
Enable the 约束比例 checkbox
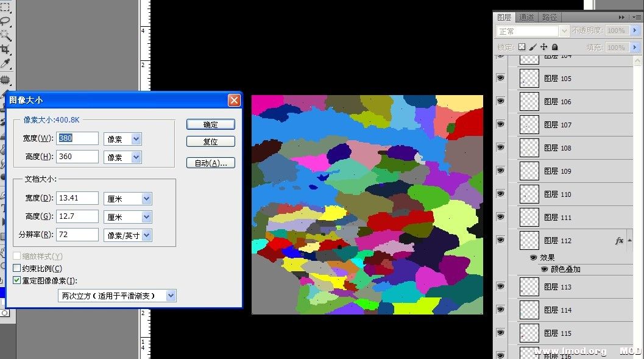point(17,268)
